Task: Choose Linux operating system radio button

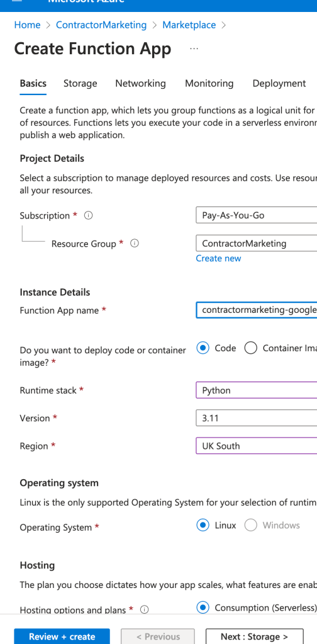Action: pyautogui.click(x=203, y=525)
